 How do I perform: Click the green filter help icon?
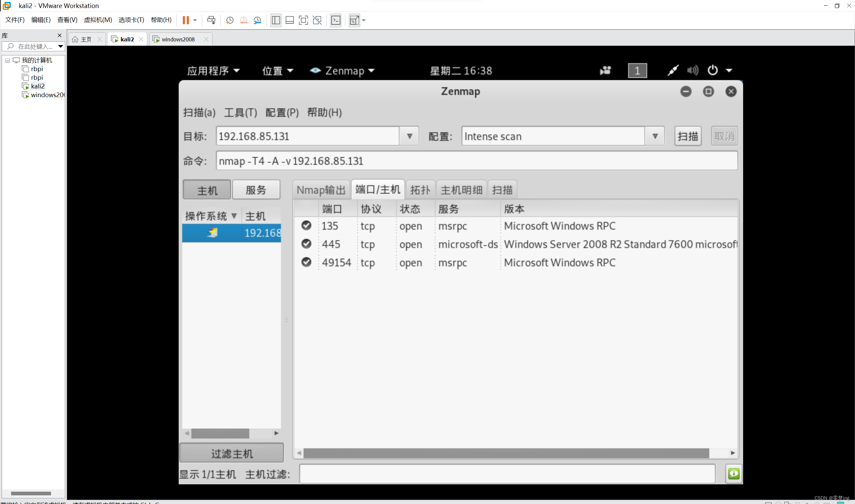click(x=733, y=473)
